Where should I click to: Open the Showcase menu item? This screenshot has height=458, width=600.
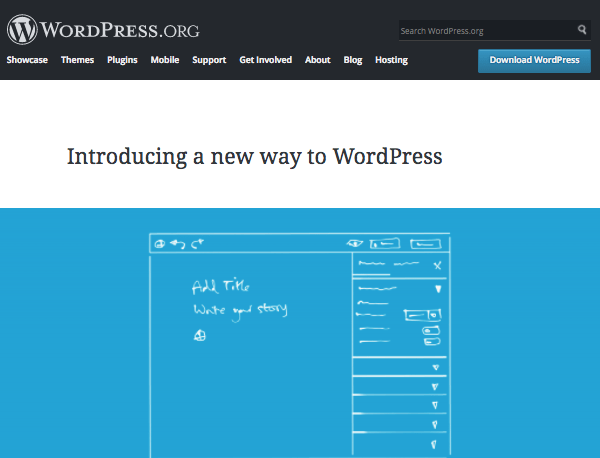[x=27, y=60]
